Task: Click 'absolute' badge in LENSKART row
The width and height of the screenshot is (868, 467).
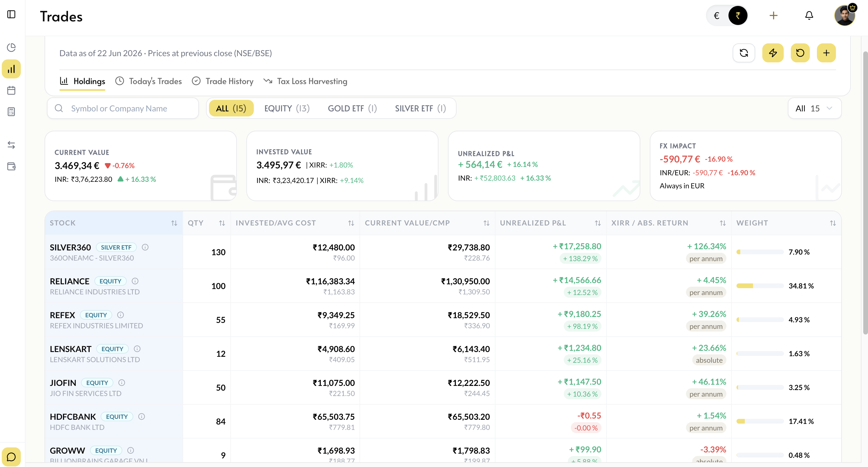Action: [709, 360]
